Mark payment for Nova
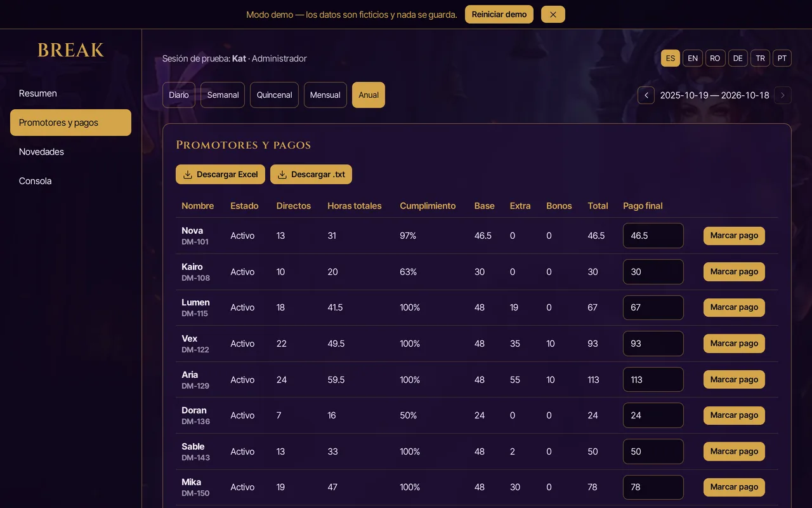 (x=734, y=236)
